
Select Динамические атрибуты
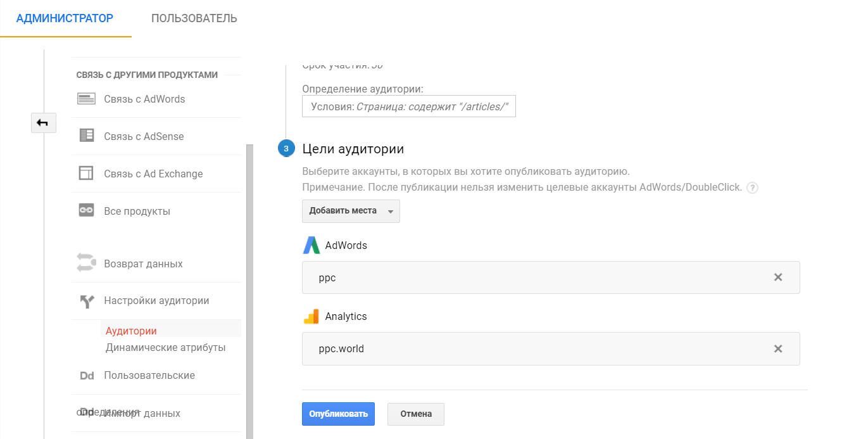[166, 347]
